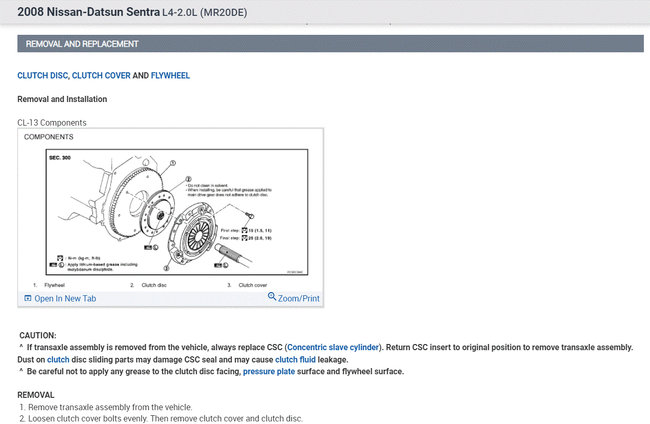Screen dimensions: 650x424
Task: Open the CLUTCH DISC link
Action: pos(43,75)
